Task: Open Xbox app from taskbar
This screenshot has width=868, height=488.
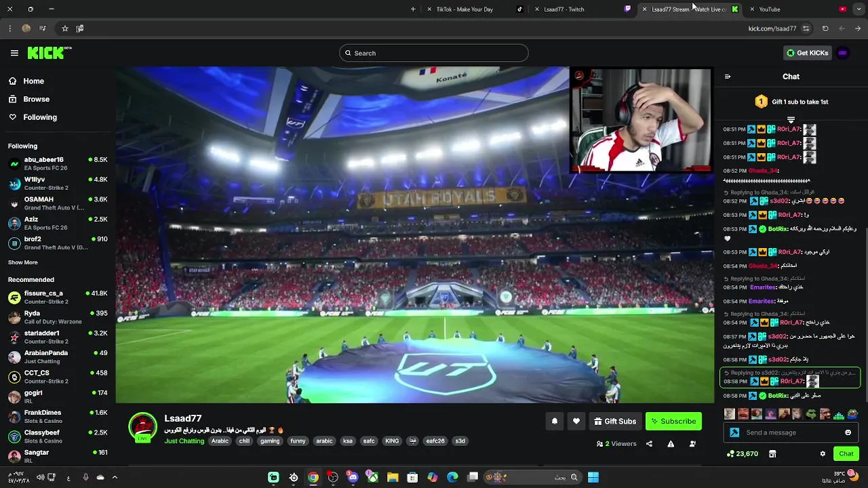Action: pyautogui.click(x=372, y=477)
